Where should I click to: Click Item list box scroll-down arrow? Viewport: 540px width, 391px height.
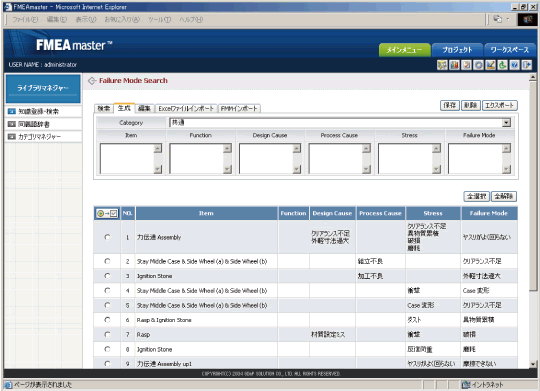(158, 169)
